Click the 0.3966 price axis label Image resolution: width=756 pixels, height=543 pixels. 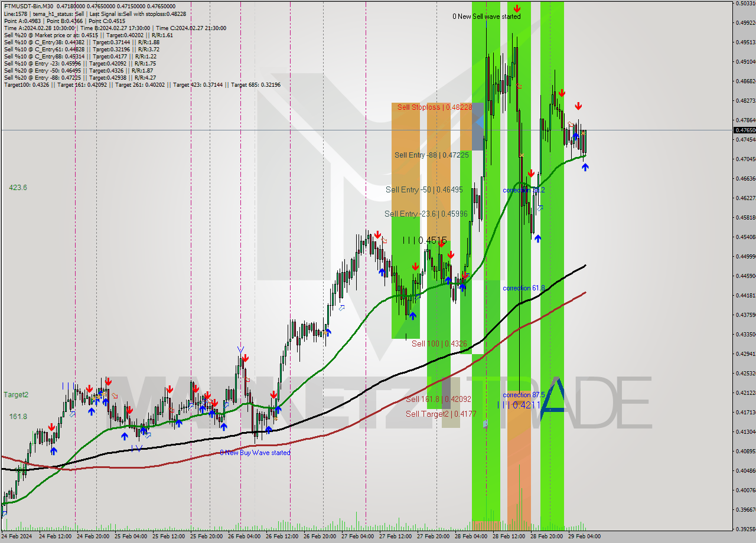click(745, 509)
